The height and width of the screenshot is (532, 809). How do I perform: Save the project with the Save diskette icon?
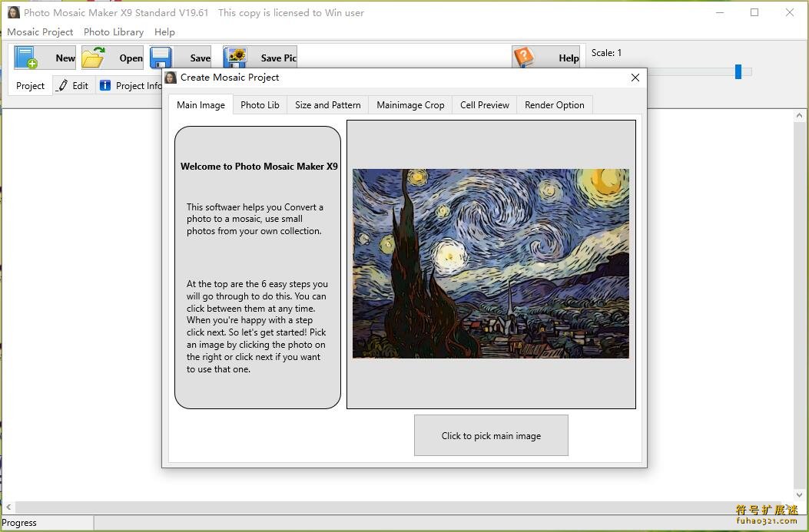(161, 57)
